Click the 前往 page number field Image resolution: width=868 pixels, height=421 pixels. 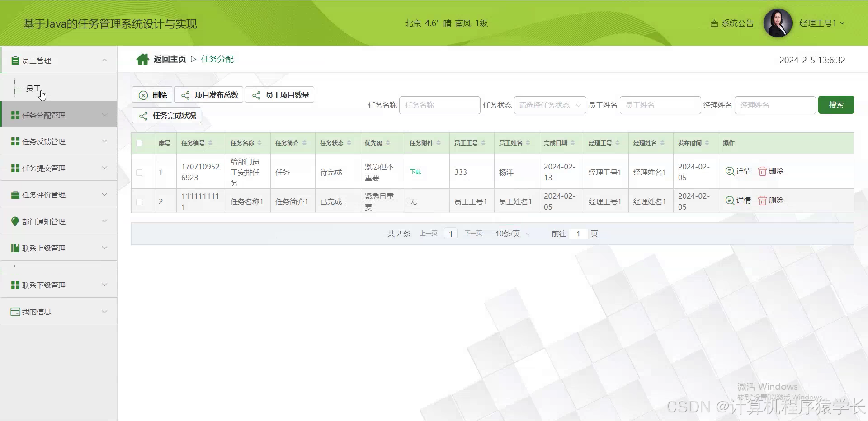(578, 234)
